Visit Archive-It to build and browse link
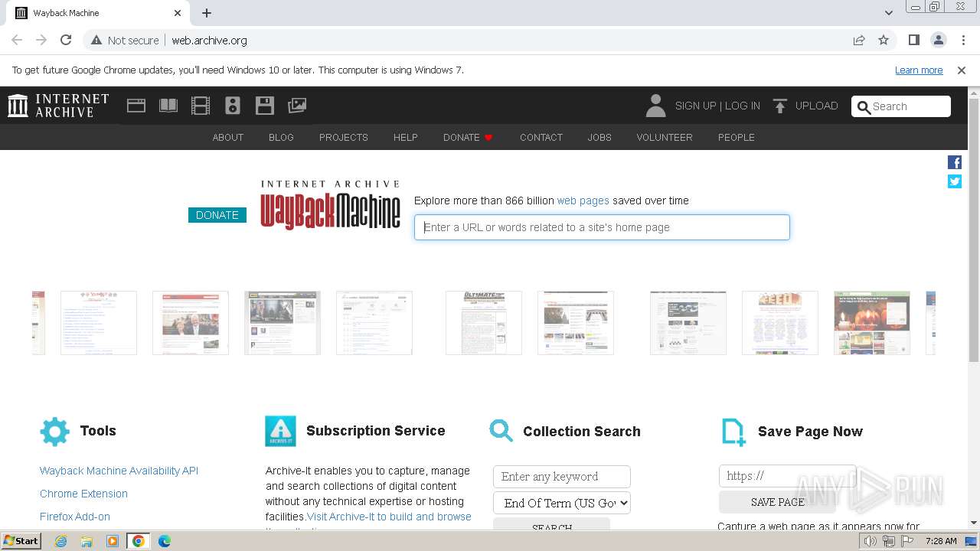Viewport: 980px width, 551px height. (389, 517)
